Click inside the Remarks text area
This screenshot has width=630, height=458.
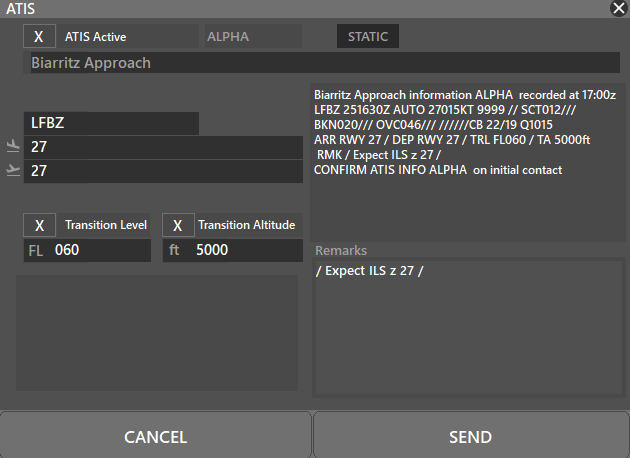coord(468,327)
